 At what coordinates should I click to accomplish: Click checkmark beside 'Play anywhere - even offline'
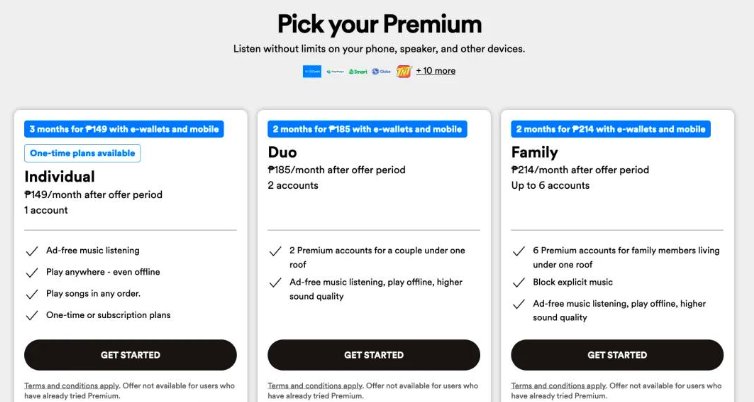tap(32, 273)
